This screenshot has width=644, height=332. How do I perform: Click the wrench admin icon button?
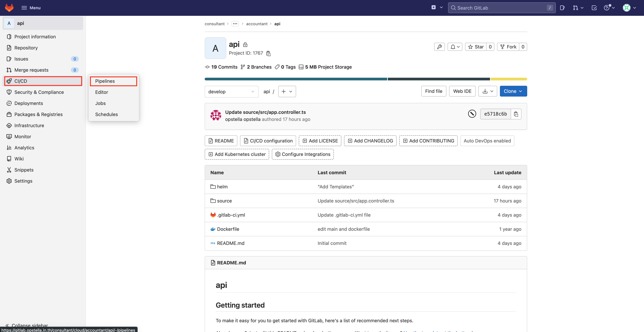(439, 47)
